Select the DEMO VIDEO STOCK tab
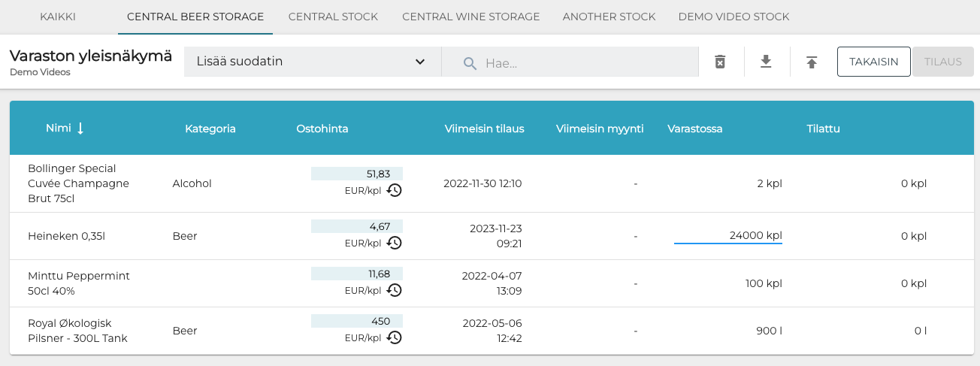This screenshot has width=980, height=366. pyautogui.click(x=733, y=17)
